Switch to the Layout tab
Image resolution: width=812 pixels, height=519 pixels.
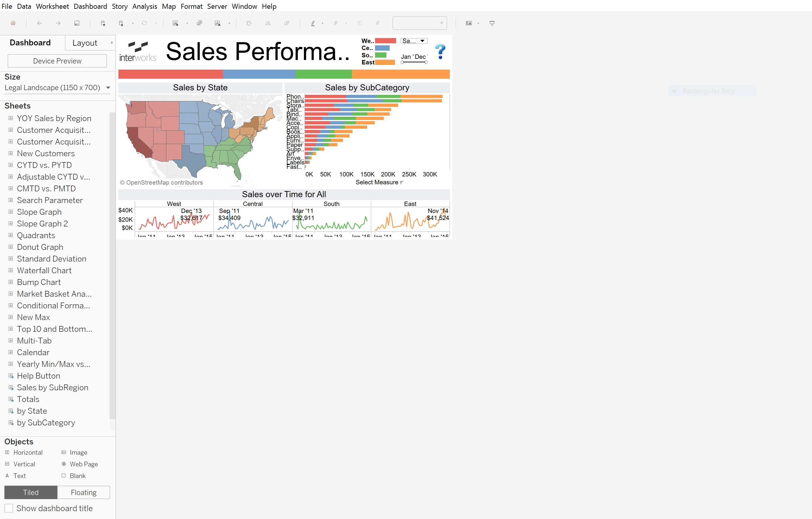point(85,42)
